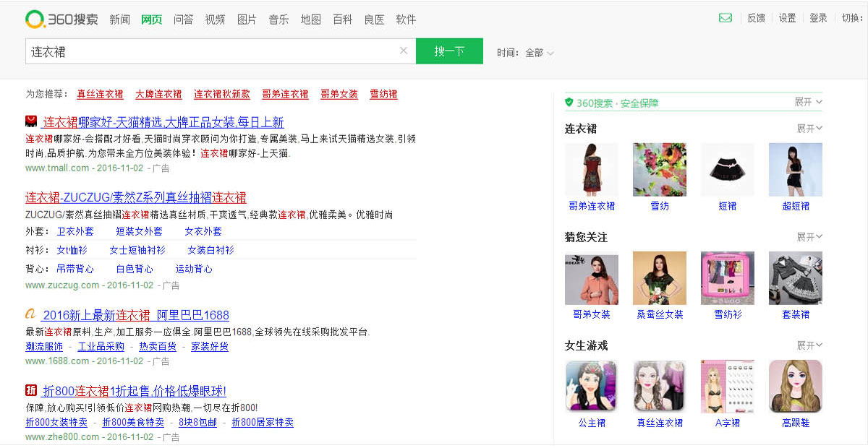Click the www.zuczug.com green URL

[x=61, y=285]
